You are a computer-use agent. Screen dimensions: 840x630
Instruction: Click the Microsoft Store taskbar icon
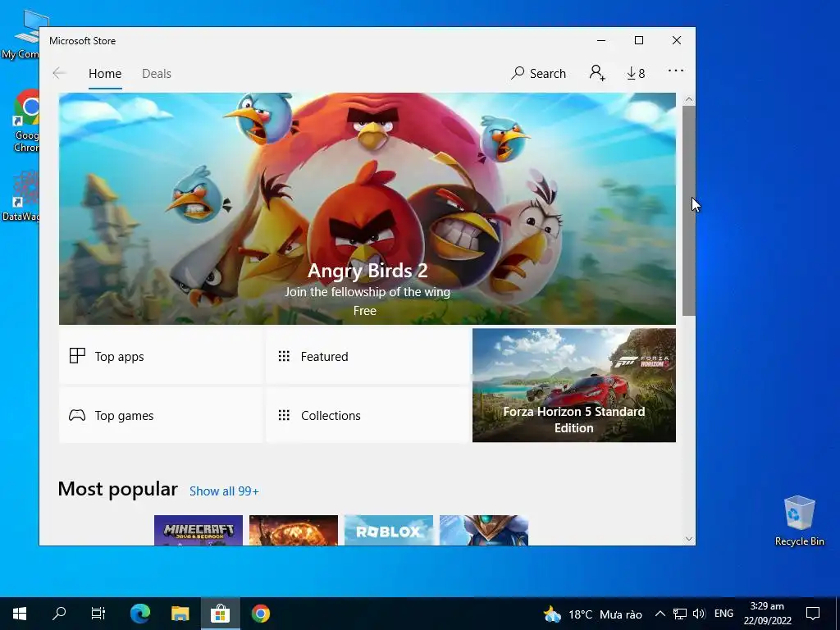point(220,614)
